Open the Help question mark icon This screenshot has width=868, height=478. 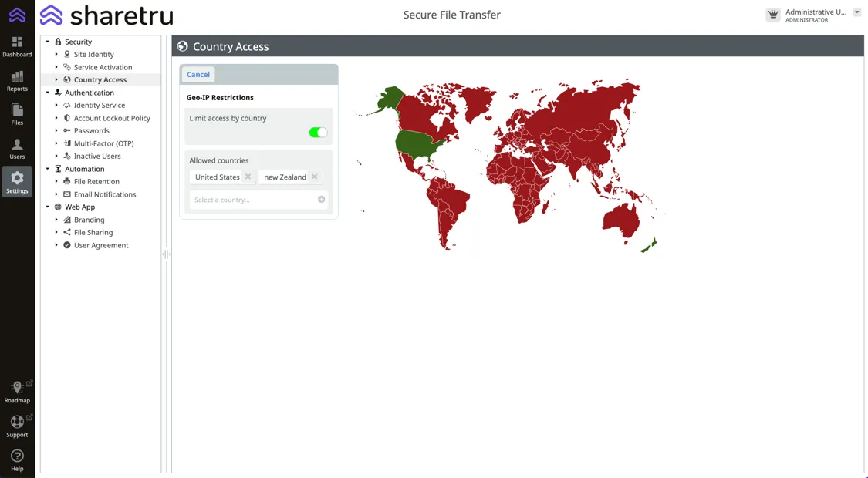(17, 456)
